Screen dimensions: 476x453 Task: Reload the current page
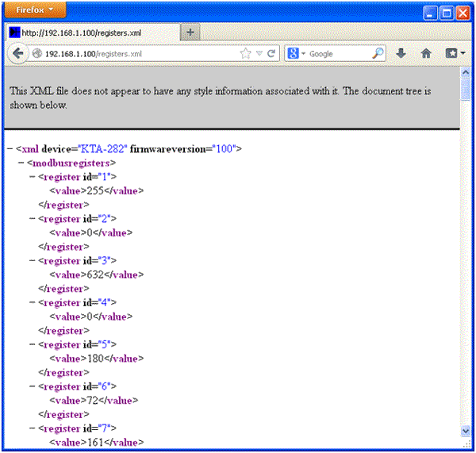point(271,54)
